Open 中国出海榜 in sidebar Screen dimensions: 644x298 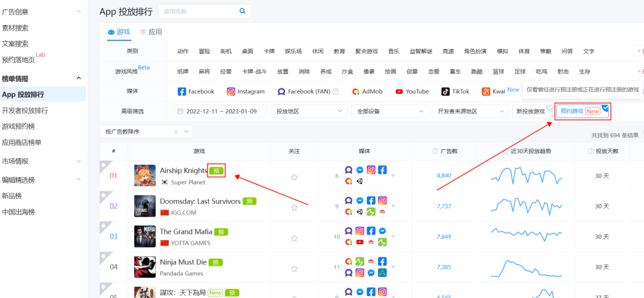(18, 212)
